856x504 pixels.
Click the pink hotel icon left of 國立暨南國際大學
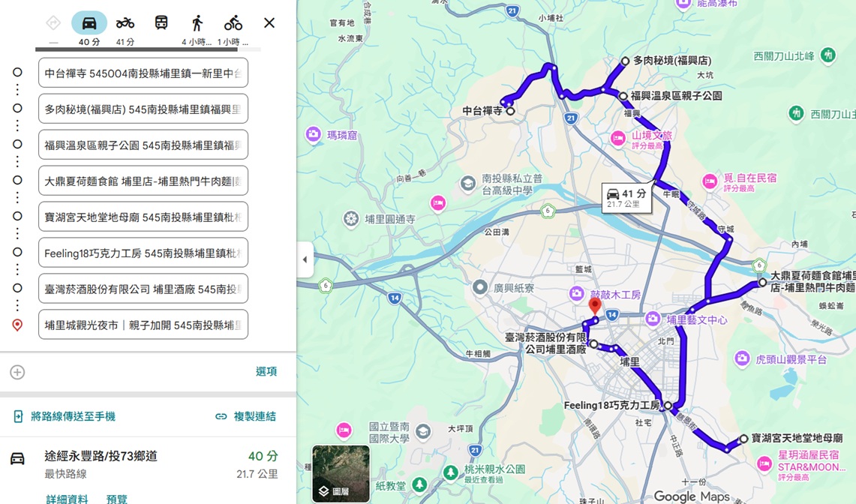[344, 430]
